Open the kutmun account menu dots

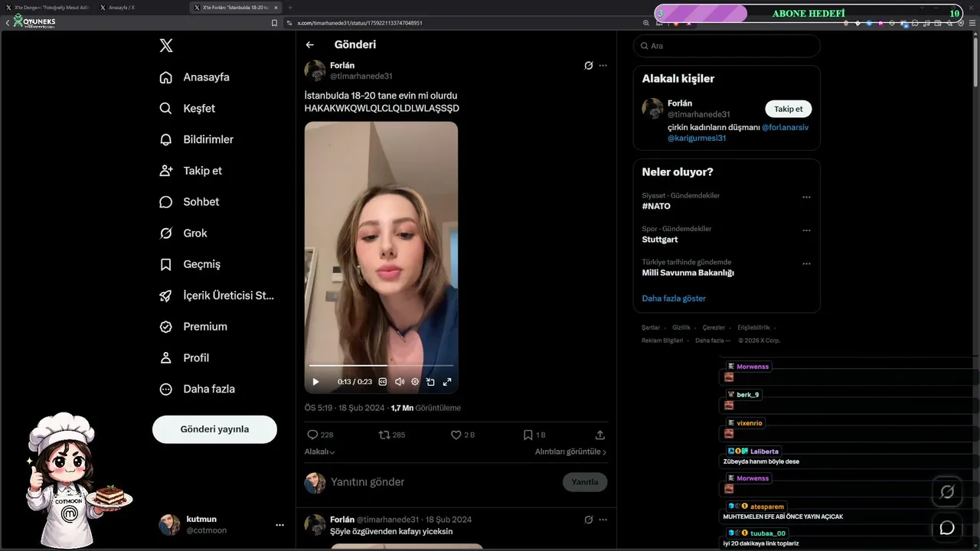click(x=279, y=525)
